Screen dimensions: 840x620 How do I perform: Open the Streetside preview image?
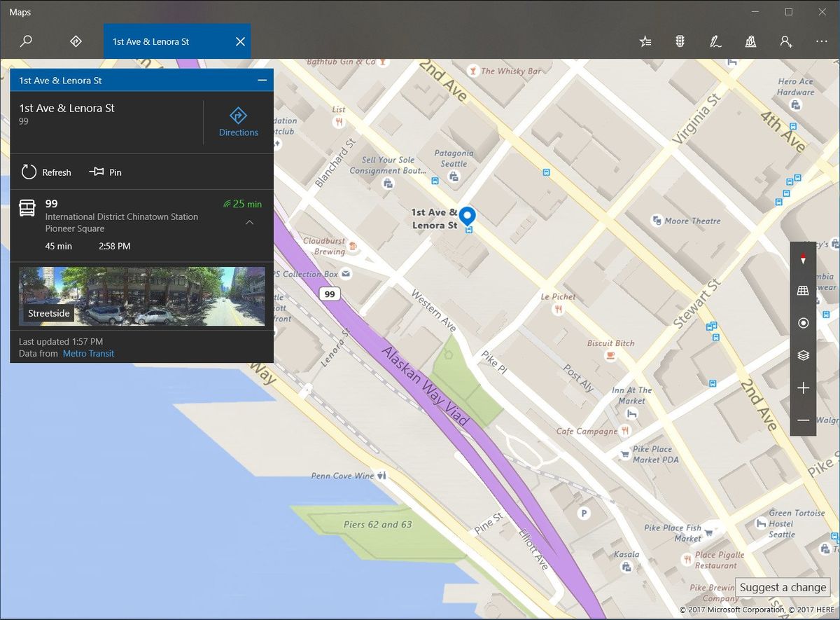tap(140, 295)
